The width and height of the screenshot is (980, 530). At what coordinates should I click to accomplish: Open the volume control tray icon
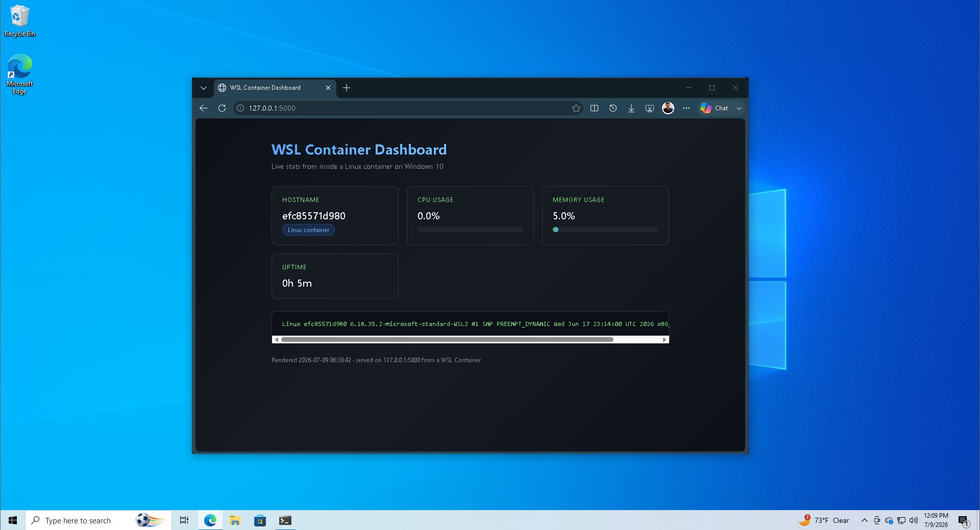click(x=914, y=520)
